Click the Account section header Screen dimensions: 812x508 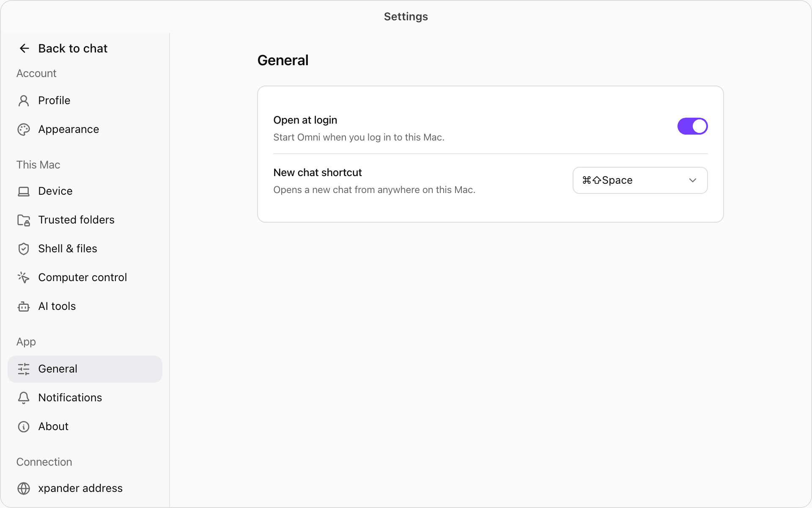(x=36, y=74)
